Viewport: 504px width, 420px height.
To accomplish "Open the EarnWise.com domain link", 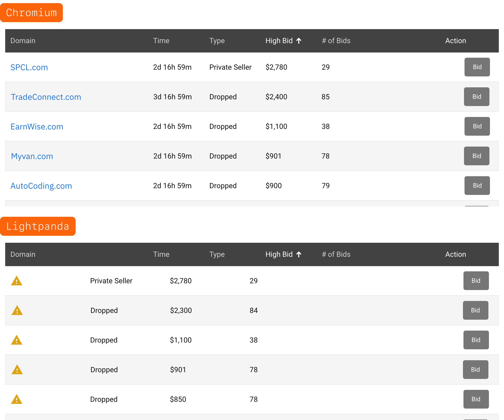I will [37, 127].
